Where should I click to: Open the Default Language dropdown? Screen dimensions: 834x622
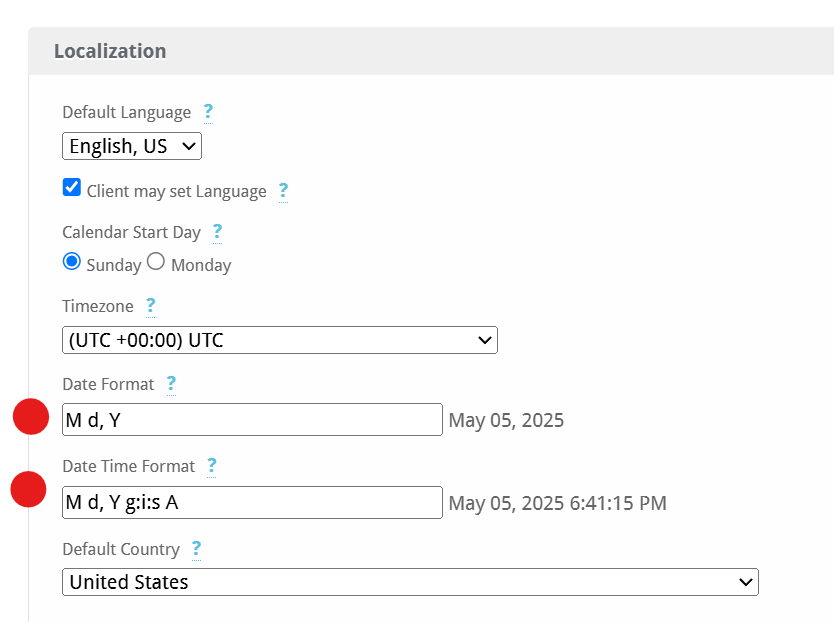click(132, 146)
